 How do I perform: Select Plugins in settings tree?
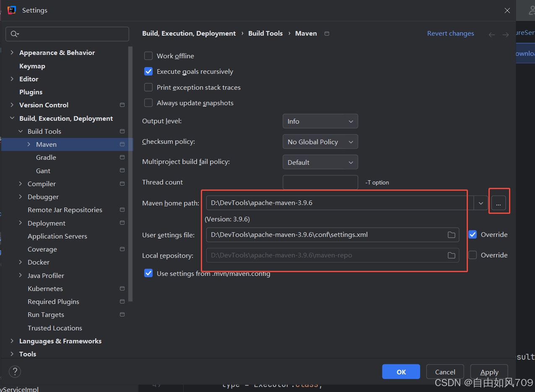[31, 92]
